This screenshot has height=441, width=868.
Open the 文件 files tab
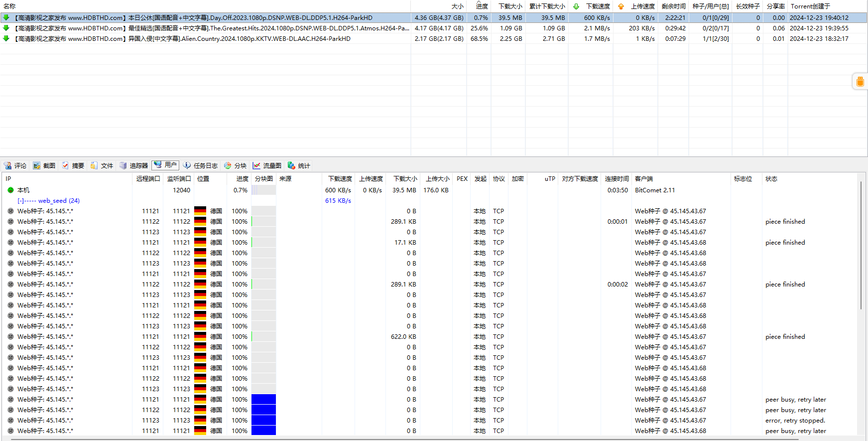pyautogui.click(x=102, y=165)
